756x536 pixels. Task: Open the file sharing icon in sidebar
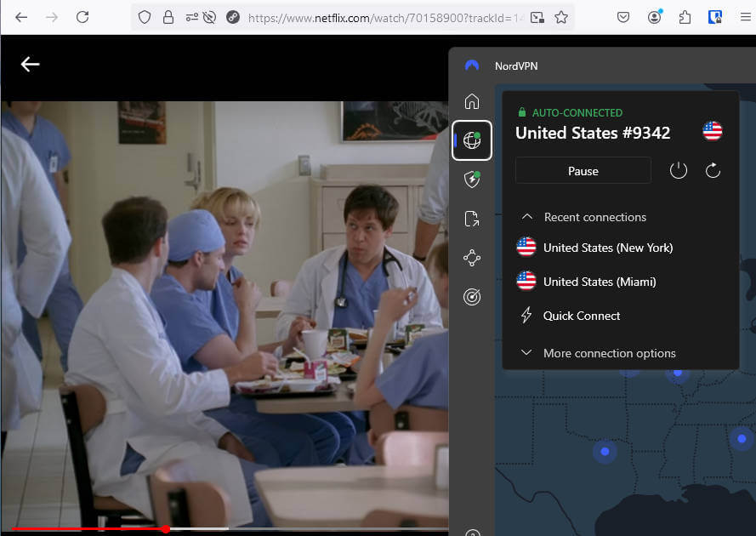click(x=472, y=219)
